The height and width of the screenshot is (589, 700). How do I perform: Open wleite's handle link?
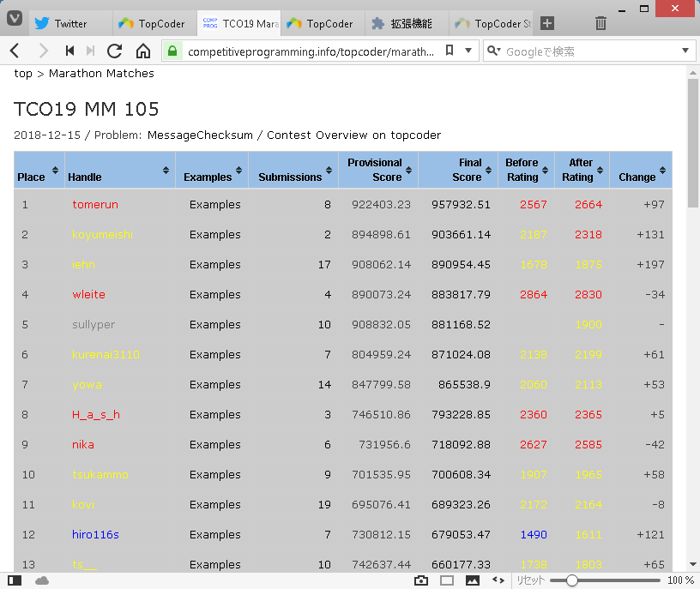[88, 295]
